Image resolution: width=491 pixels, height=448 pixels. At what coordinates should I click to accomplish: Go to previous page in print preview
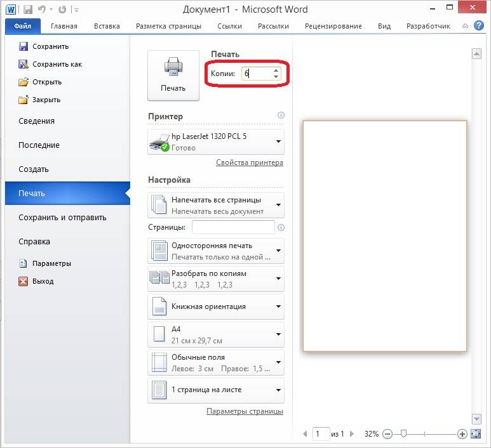pyautogui.click(x=306, y=434)
